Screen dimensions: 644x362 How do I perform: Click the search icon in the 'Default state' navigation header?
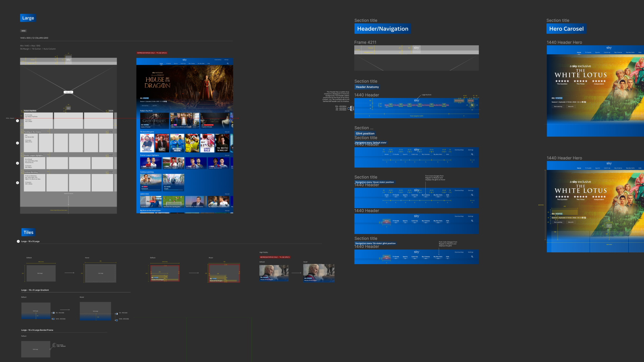point(472,155)
